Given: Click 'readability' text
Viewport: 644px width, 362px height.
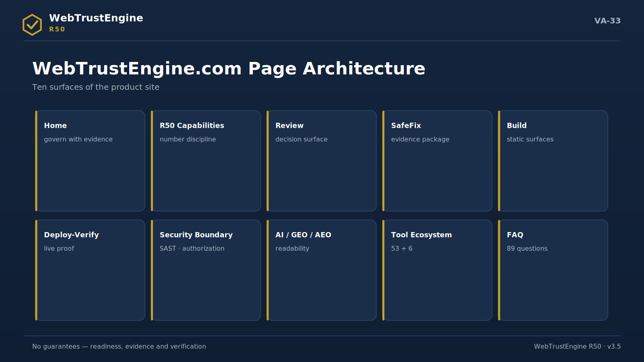Looking at the screenshot, I should click(292, 249).
